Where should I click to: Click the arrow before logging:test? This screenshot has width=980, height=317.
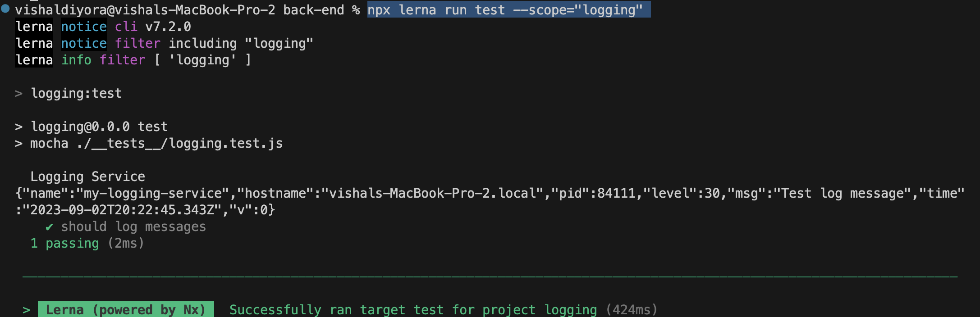click(18, 94)
